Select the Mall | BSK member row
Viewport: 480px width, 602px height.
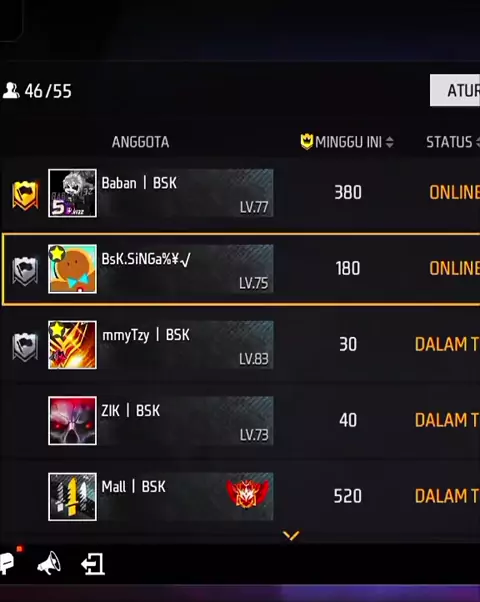pos(240,496)
